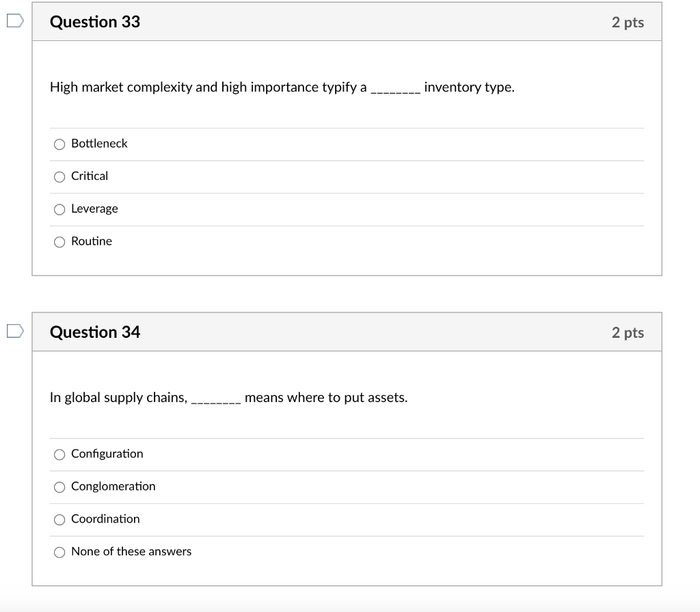The width and height of the screenshot is (700, 612).
Task: Click the Routine label text
Action: pos(91,241)
